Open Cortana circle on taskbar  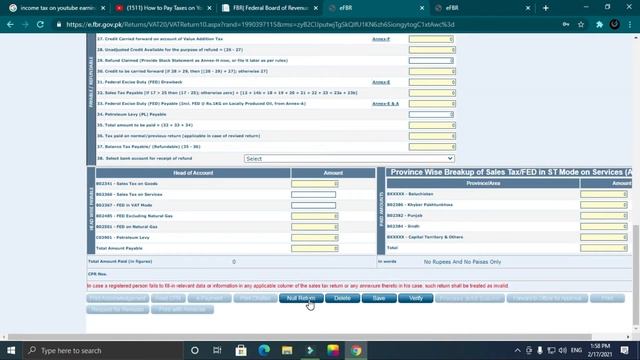coord(195,350)
